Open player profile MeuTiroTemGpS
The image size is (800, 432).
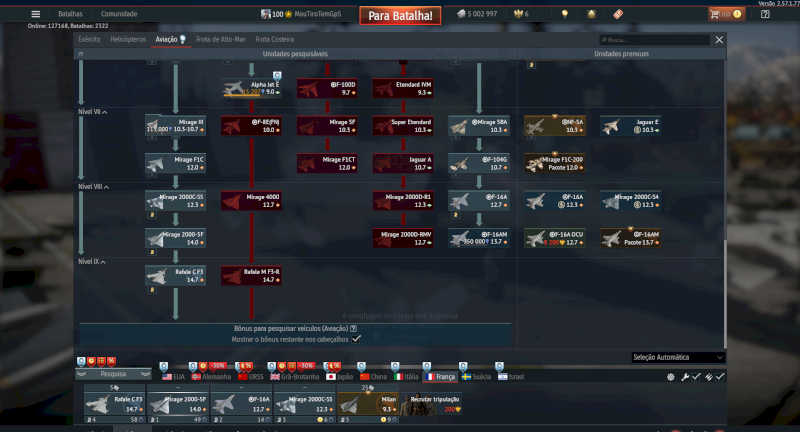(x=317, y=14)
